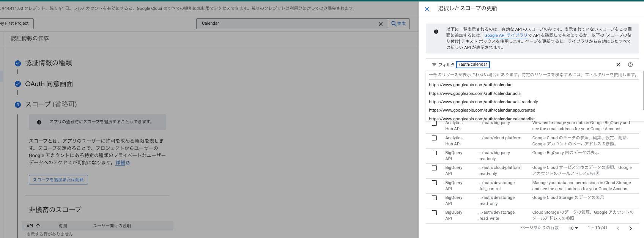Viewport: 644px width, 238px height.
Task: Click the 検索 search button
Action: point(399,24)
